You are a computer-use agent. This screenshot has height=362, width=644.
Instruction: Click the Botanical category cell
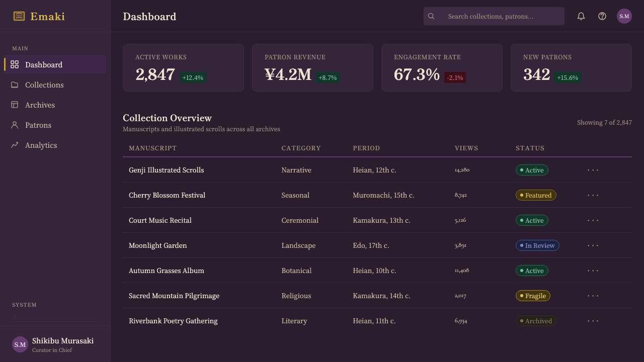tap(296, 270)
